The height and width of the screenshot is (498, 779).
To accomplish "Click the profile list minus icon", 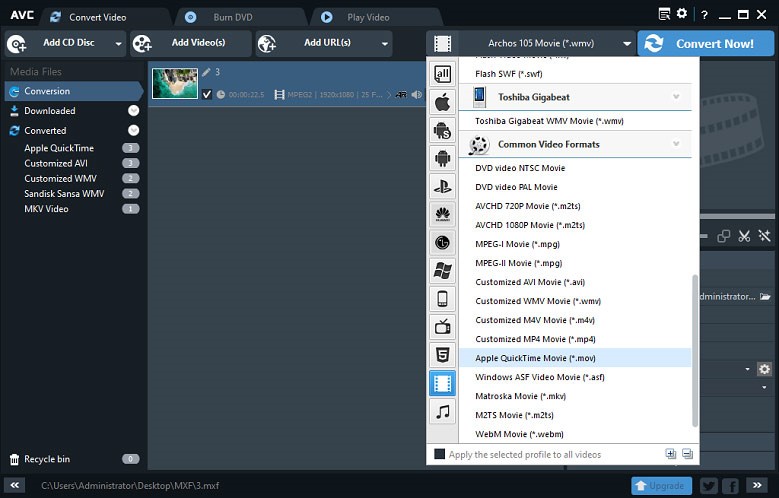I will click(x=687, y=454).
